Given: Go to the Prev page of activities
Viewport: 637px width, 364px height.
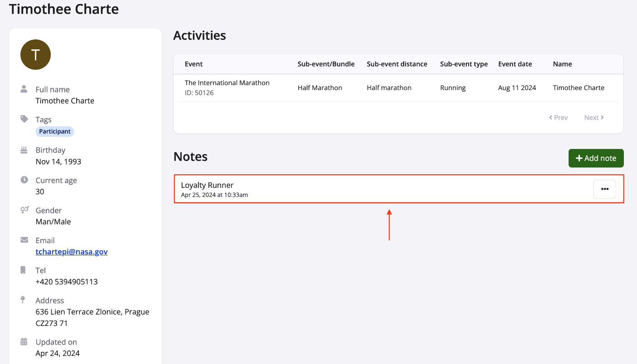Looking at the screenshot, I should 558,118.
